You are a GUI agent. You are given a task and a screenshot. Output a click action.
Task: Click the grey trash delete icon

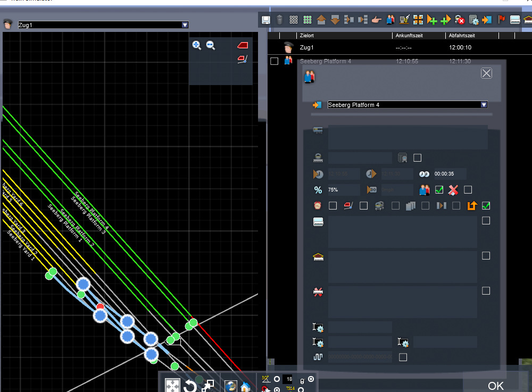280,20
